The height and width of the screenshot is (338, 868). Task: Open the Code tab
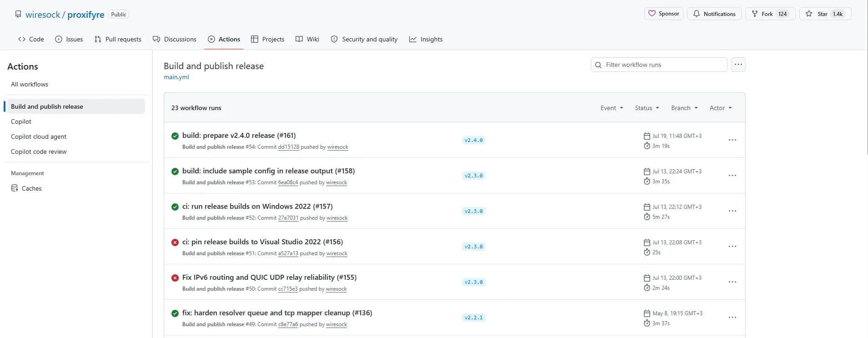31,39
